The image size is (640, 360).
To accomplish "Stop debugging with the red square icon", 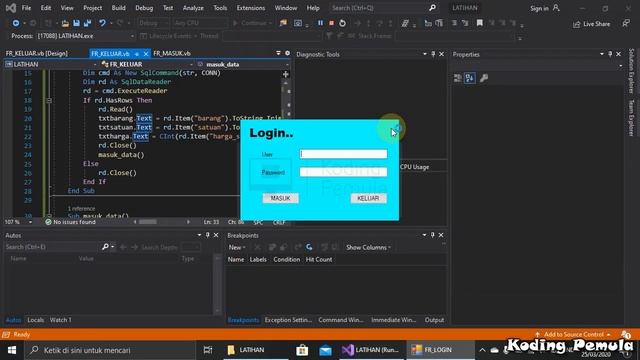I will 331,23.
